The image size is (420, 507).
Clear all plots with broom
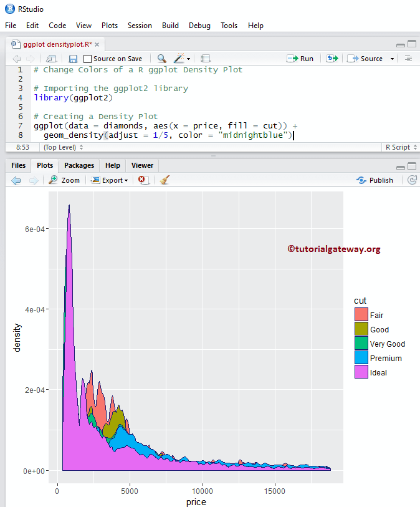165,180
